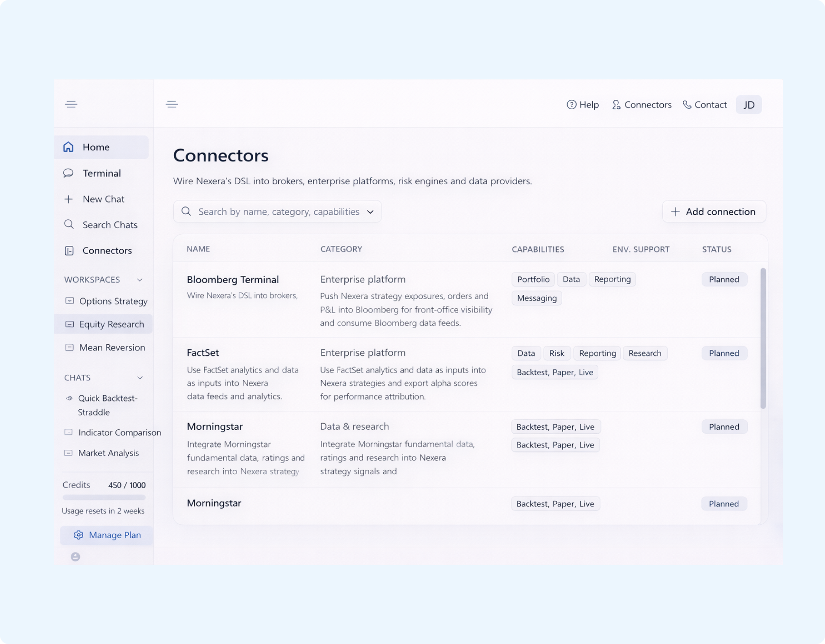The width and height of the screenshot is (825, 644).
Task: Click the Contact phone icon in header
Action: click(x=687, y=105)
